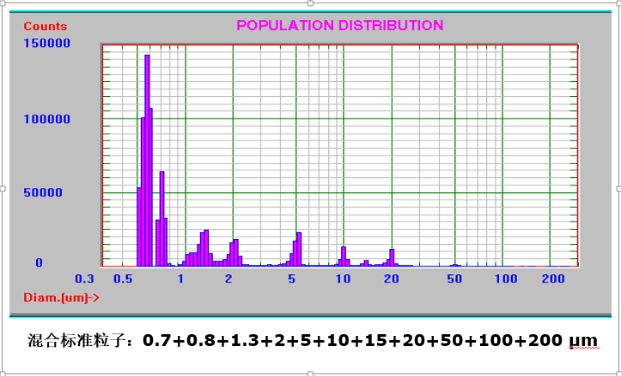Select the 100 x-axis tick label
Screen dimensions: 621x376
pos(506,279)
